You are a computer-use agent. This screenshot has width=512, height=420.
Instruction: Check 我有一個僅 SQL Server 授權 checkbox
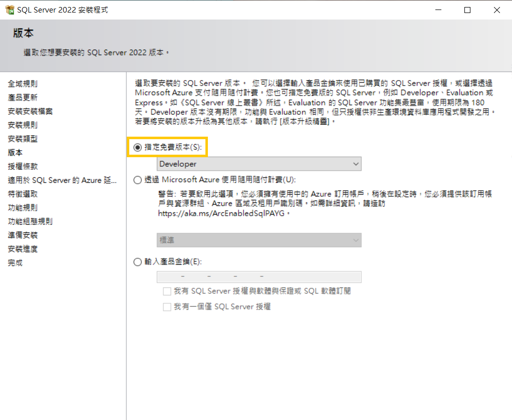[167, 307]
